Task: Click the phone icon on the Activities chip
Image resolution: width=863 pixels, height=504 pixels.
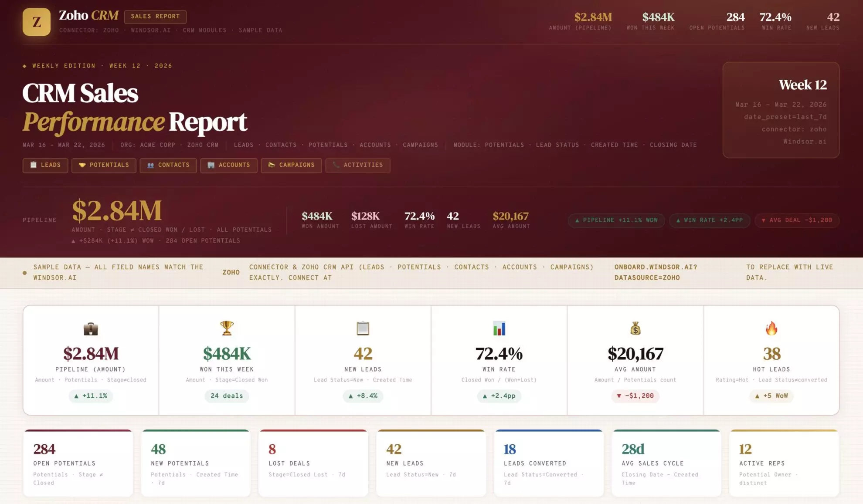Action: pyautogui.click(x=336, y=165)
